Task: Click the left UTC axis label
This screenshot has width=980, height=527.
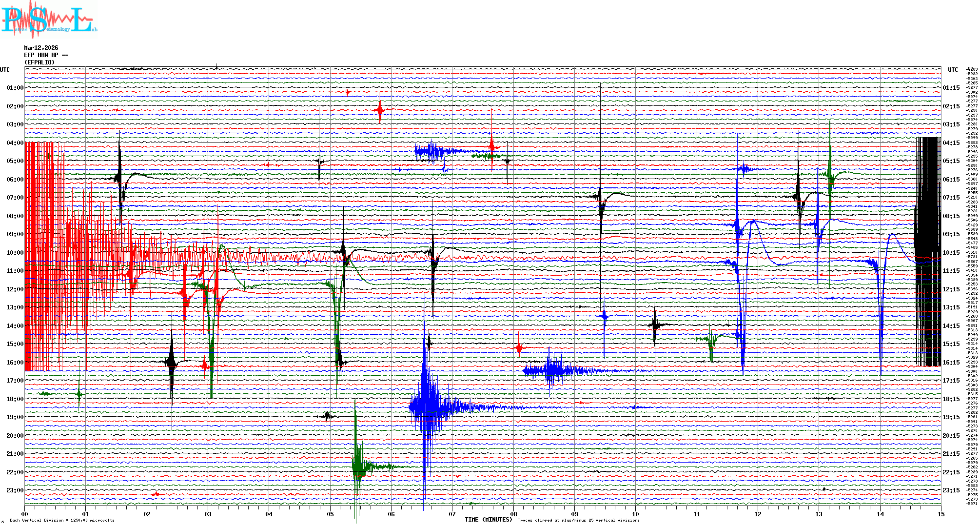Action: click(x=5, y=70)
